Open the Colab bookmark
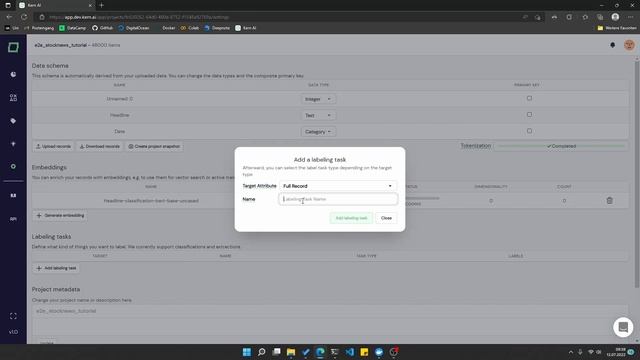640x360 pixels. [190, 28]
